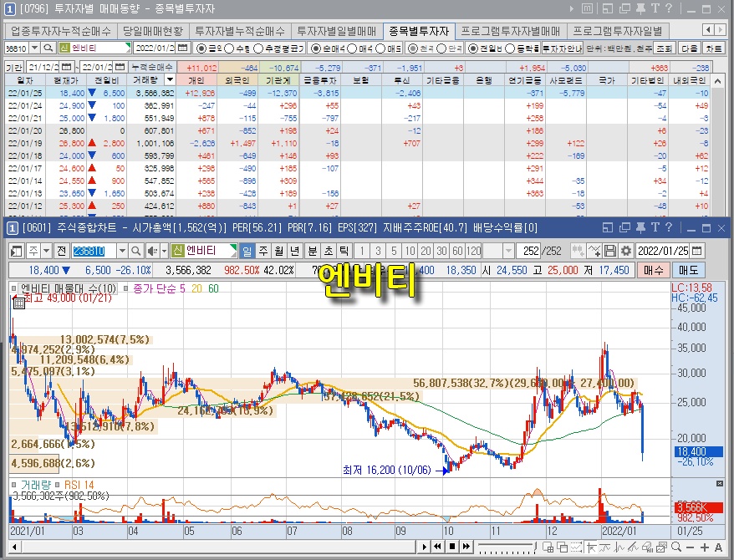Open the speaker options dropdown arrow
This screenshot has height=560, width=734.
tap(164, 252)
